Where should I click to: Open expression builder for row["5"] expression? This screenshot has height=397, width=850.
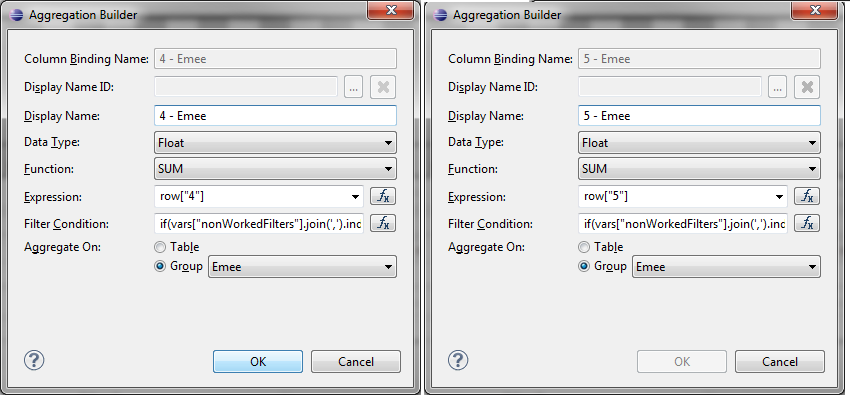click(807, 196)
